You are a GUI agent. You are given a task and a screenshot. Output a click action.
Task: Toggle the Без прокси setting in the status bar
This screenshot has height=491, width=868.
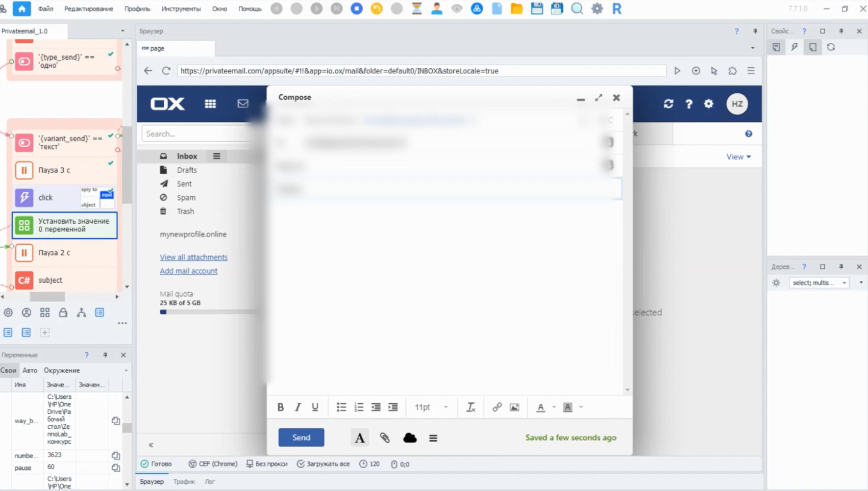pos(267,464)
